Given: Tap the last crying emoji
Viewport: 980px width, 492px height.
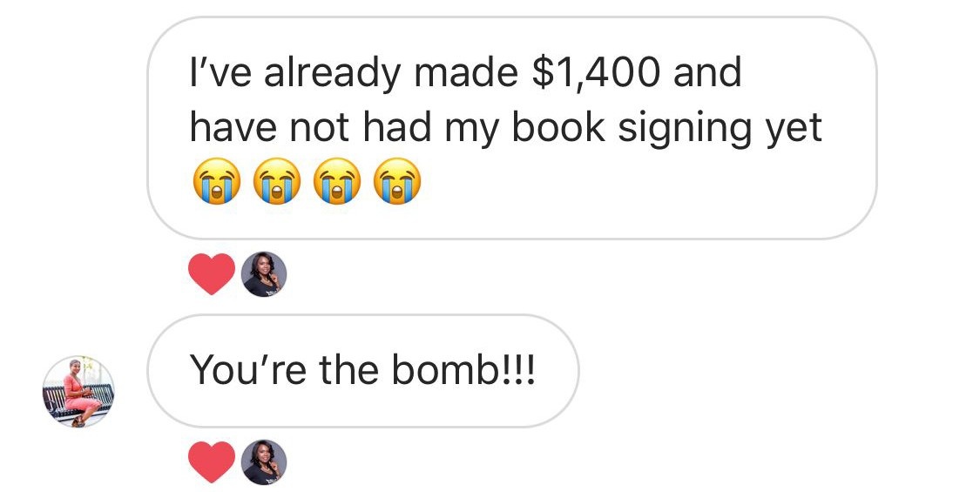Looking at the screenshot, I should click(x=397, y=180).
